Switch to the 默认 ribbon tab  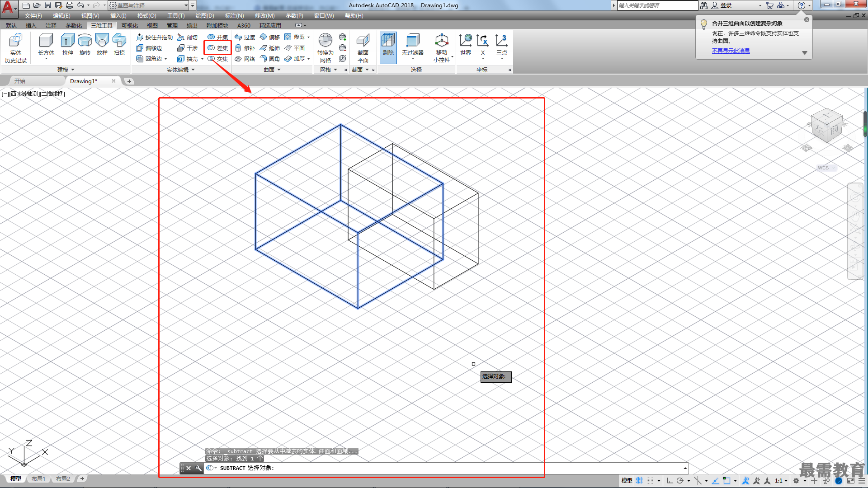(x=11, y=25)
